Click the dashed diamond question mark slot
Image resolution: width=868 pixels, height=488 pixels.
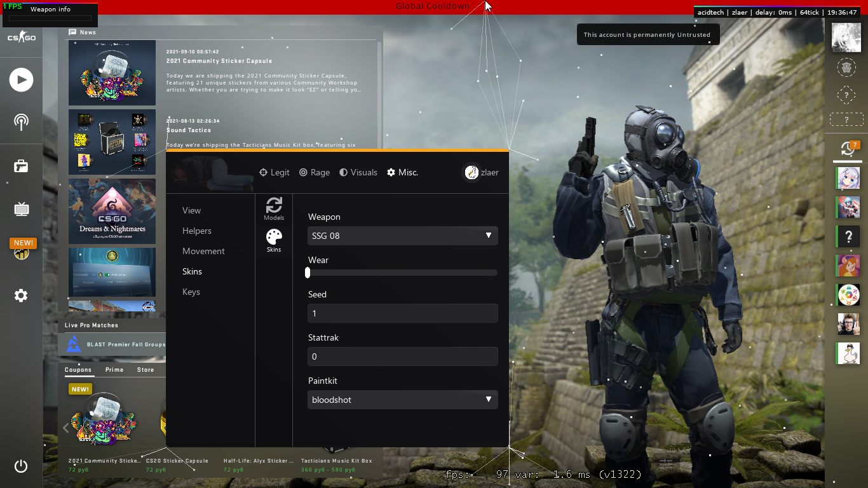[x=846, y=95]
